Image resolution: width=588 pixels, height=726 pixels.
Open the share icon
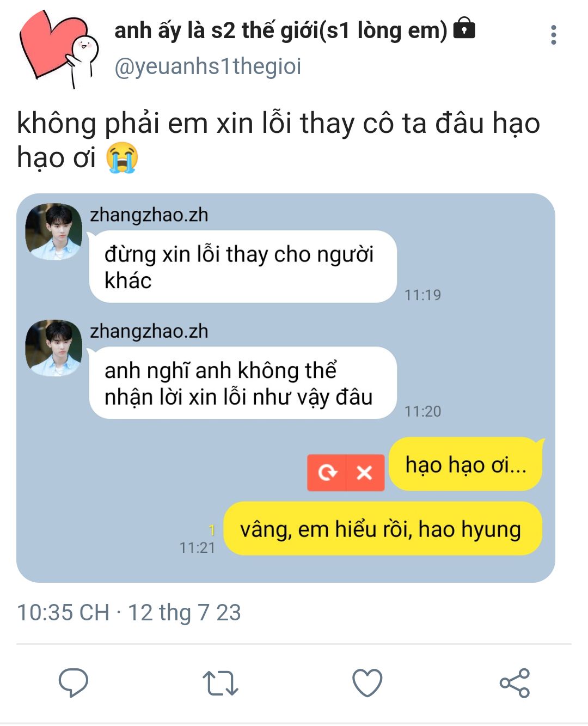point(514,682)
